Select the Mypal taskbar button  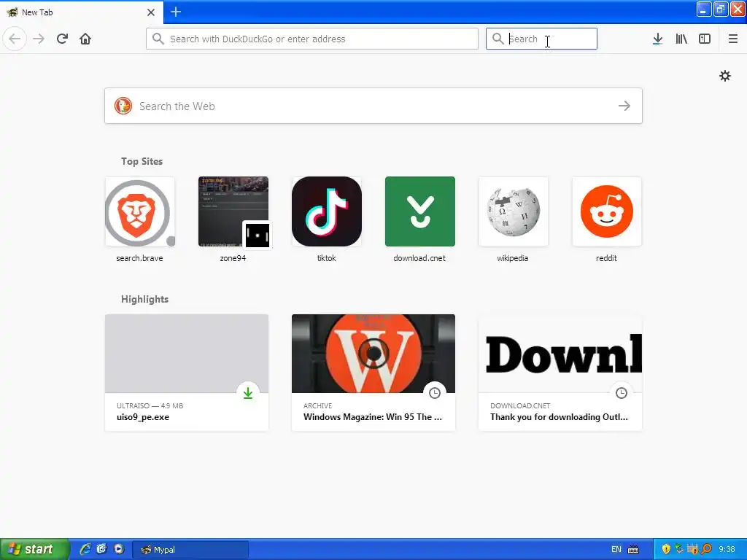(x=190, y=550)
